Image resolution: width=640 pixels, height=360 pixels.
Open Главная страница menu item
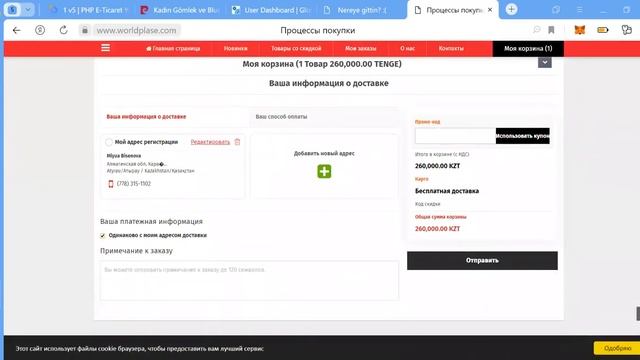click(173, 49)
